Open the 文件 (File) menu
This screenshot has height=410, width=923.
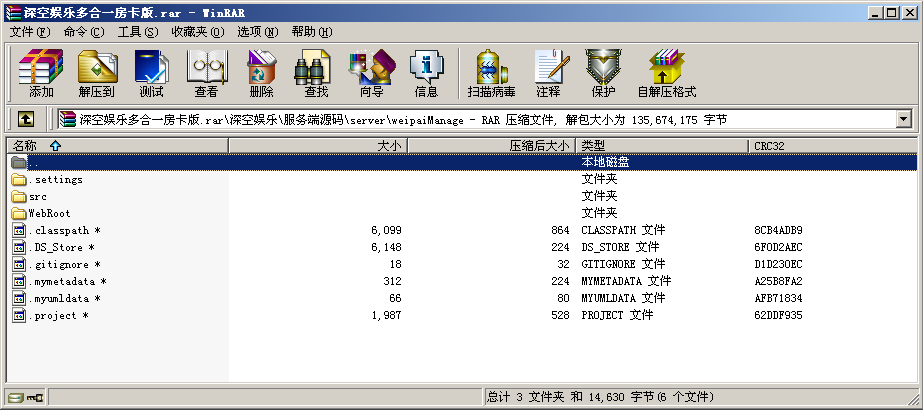coord(30,32)
